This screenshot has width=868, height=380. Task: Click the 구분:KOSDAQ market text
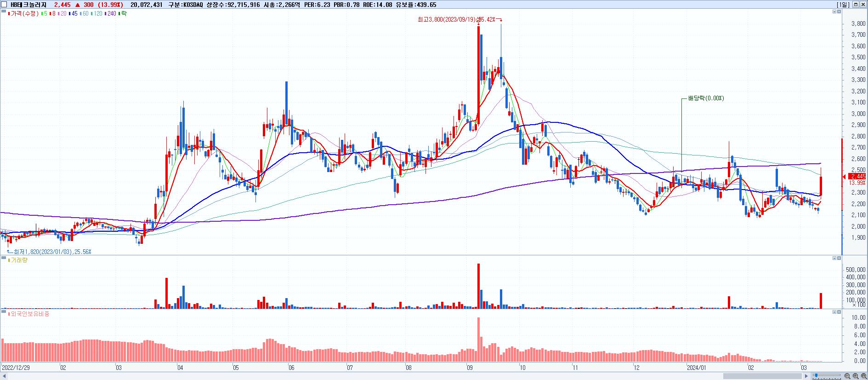coord(185,5)
